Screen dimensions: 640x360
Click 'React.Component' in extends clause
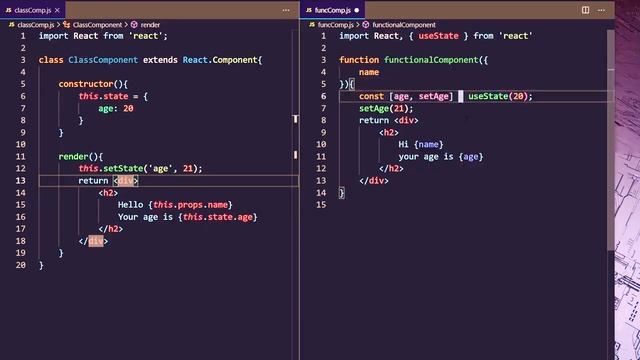(220, 60)
